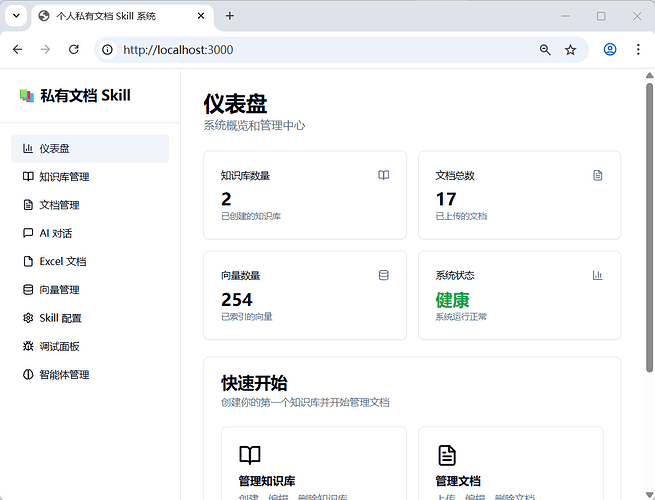The image size is (655, 500).
Task: Click the file icon beside Excel 文档
Action: 28,261
